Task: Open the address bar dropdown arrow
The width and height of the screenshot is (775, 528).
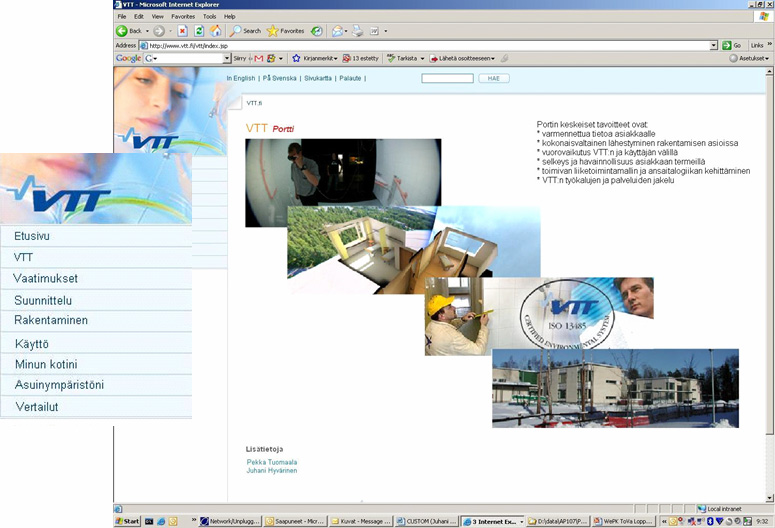Action: pos(714,45)
